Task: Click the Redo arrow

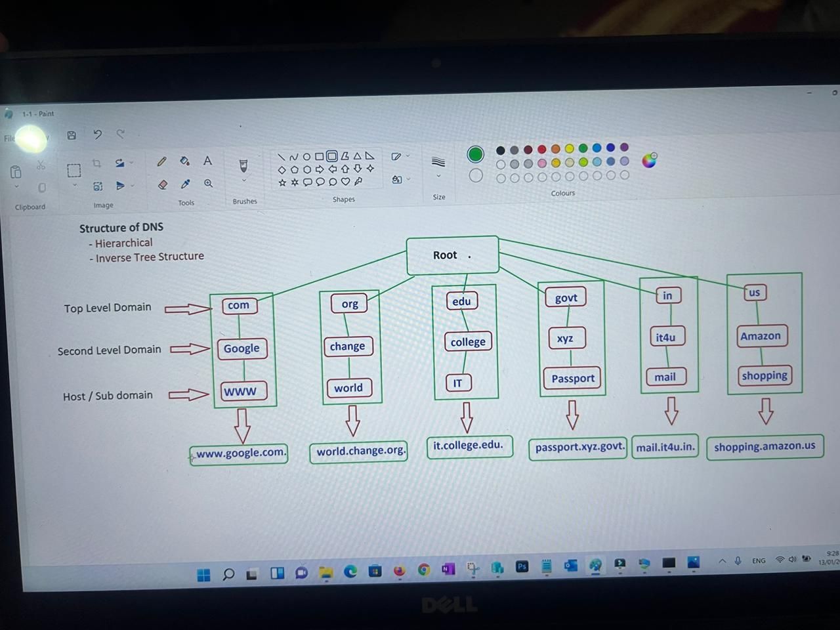Action: (x=121, y=134)
